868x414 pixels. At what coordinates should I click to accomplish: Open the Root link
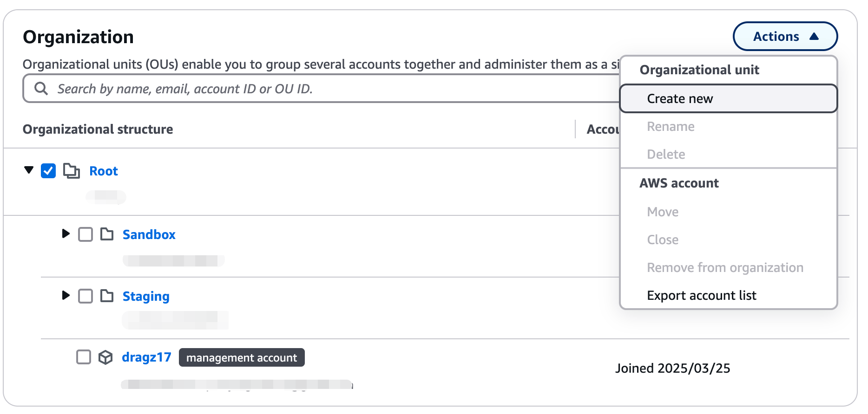104,171
